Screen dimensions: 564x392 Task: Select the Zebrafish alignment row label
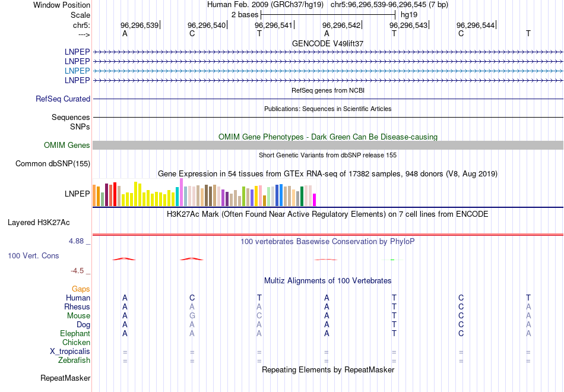(x=74, y=361)
